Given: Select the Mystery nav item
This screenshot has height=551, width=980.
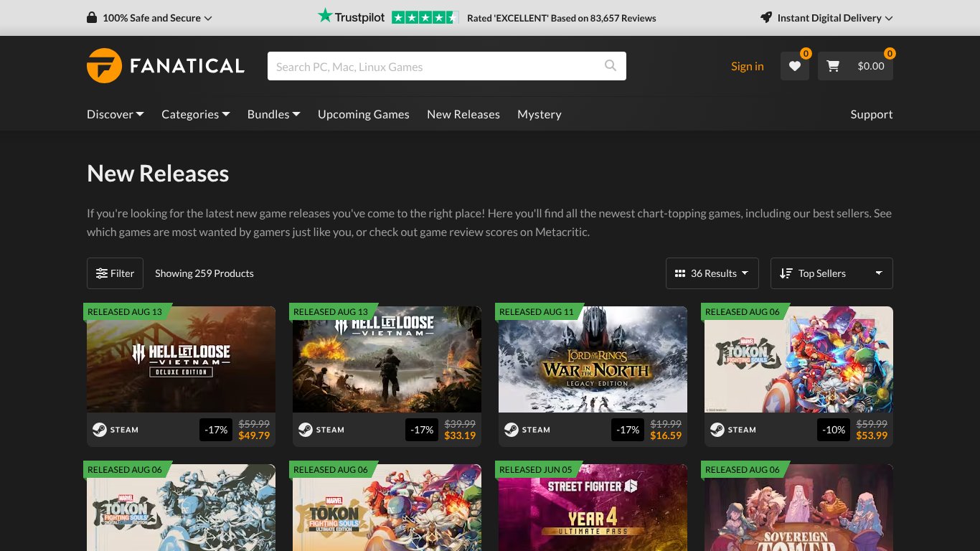Looking at the screenshot, I should pos(540,114).
